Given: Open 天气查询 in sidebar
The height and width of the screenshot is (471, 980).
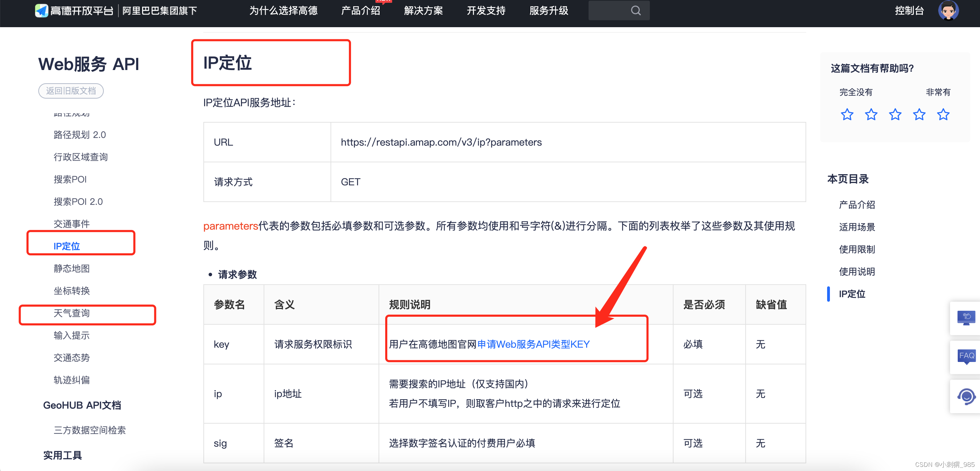Looking at the screenshot, I should point(71,313).
